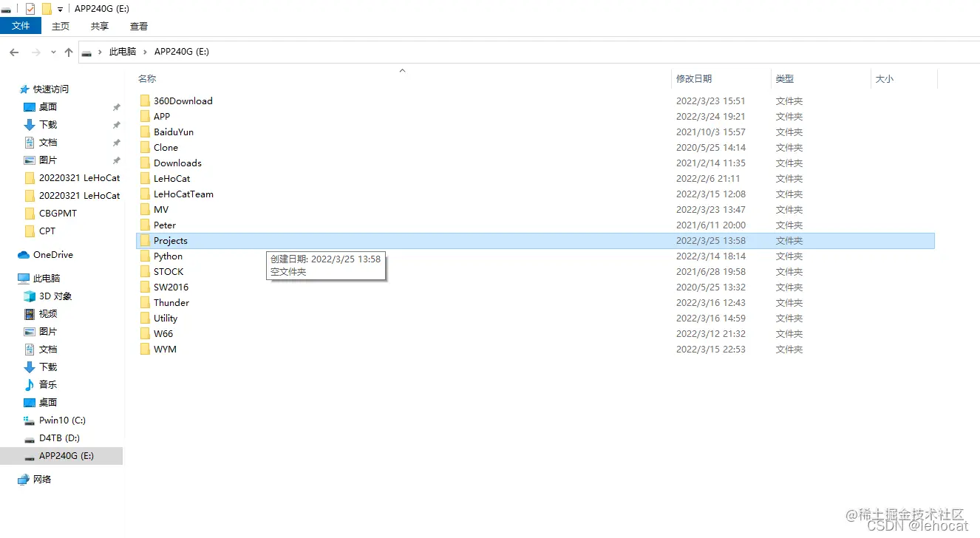Sort by the 大小 column header

pos(885,78)
